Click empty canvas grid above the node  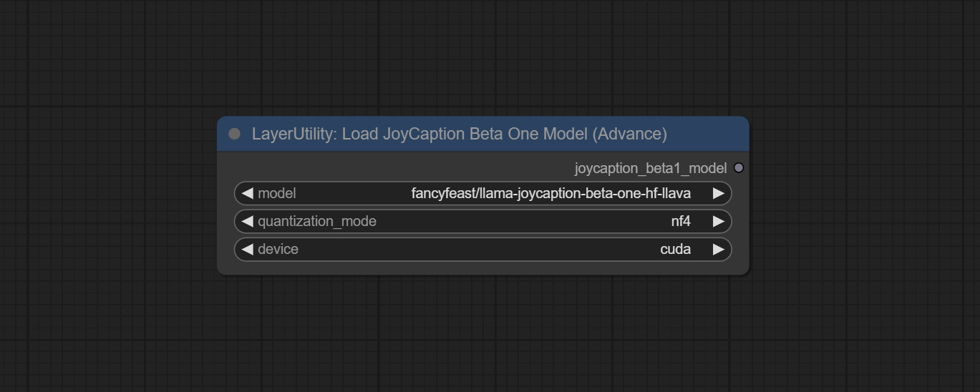[x=482, y=57]
